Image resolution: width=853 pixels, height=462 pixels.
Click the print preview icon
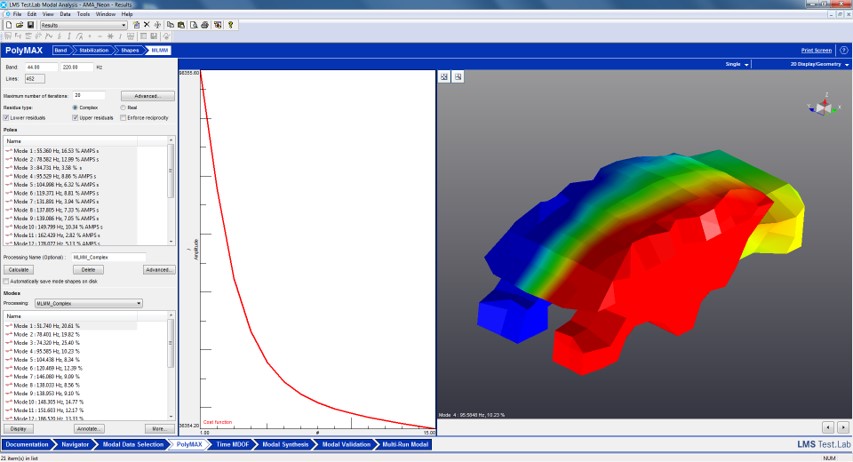tap(193, 25)
